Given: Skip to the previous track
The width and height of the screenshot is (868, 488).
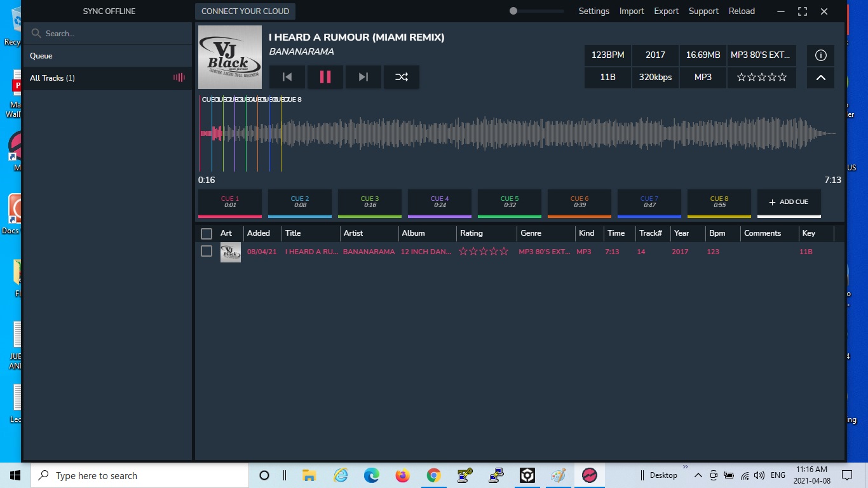Looking at the screenshot, I should coord(287,77).
